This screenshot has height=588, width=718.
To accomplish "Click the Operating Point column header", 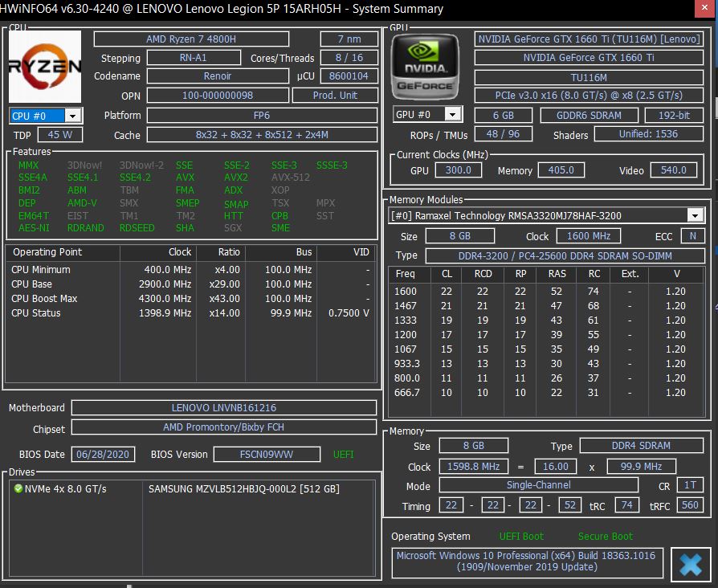I will [x=47, y=252].
